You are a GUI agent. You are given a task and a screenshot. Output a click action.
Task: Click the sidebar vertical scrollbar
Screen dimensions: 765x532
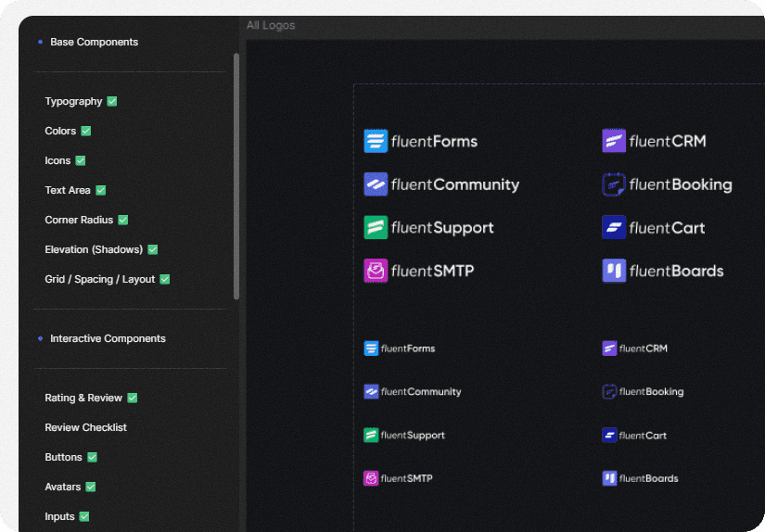click(x=236, y=176)
